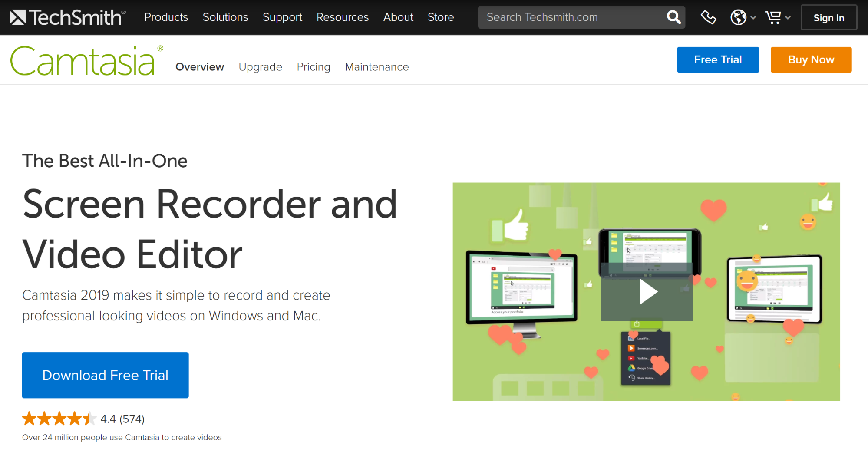Click the 'Camtasia 2019 makes it simple' paragraph
Image resolution: width=868 pixels, height=452 pixels.
coord(176,305)
